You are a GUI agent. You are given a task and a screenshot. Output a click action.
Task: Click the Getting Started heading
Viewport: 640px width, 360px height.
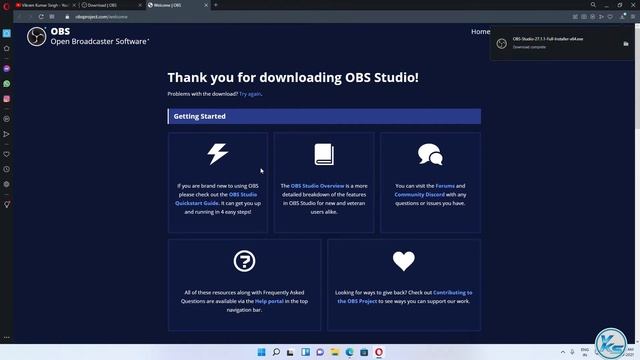pos(200,116)
